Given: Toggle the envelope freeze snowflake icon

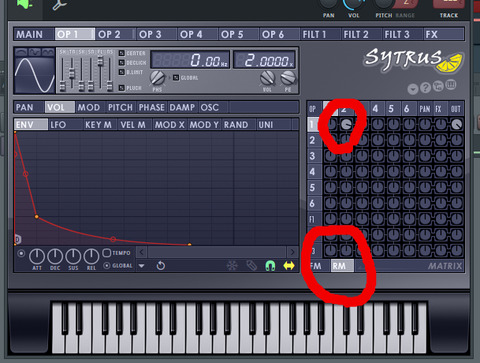Looking at the screenshot, I should (232, 266).
